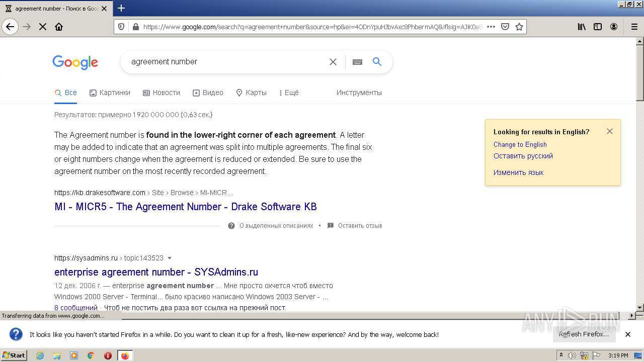The image size is (644, 362).
Task: Click the Refresh Firefox button
Action: 584,334
